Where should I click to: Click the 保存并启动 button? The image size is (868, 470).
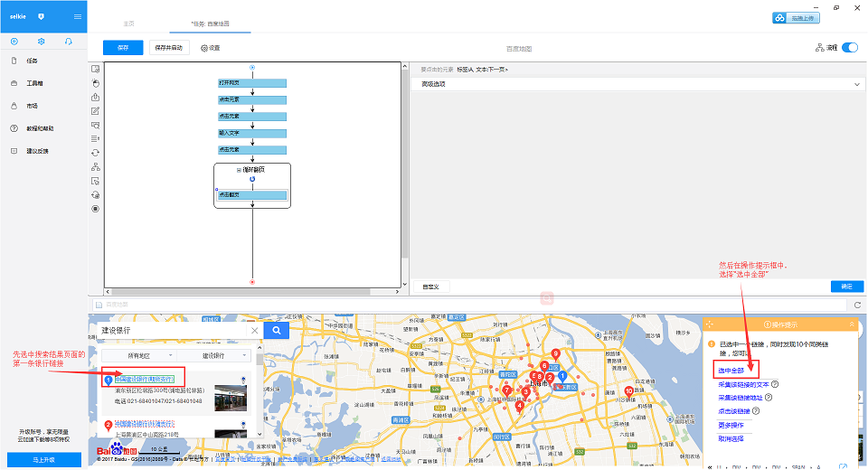pos(169,48)
